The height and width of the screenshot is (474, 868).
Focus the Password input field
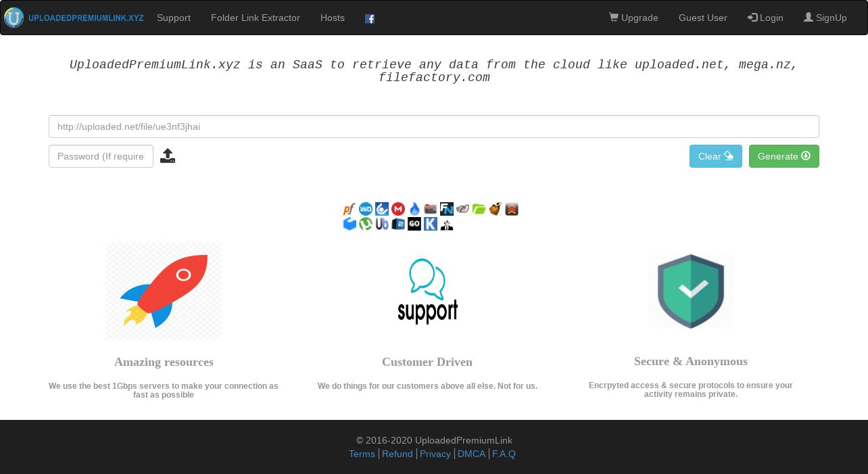[x=101, y=156]
